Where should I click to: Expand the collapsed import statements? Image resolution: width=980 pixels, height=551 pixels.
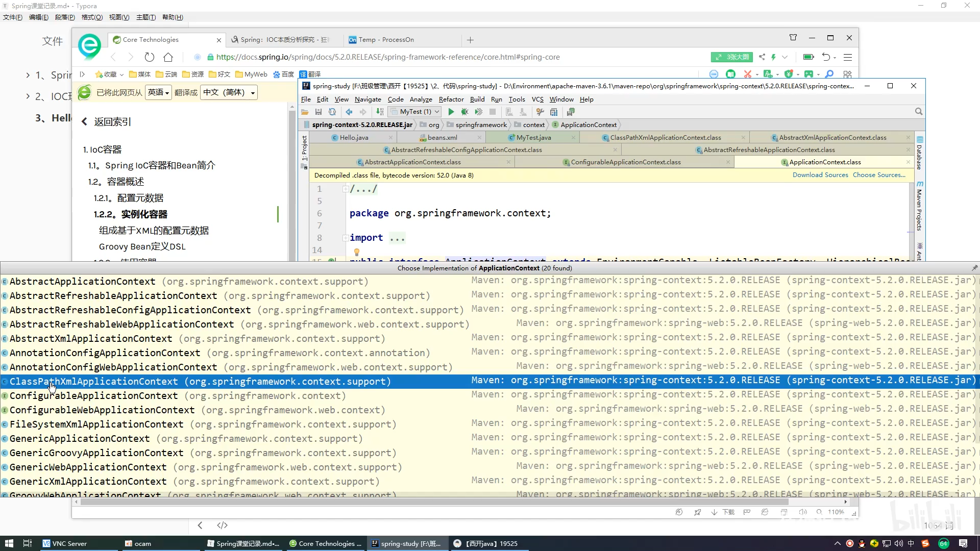click(x=346, y=238)
